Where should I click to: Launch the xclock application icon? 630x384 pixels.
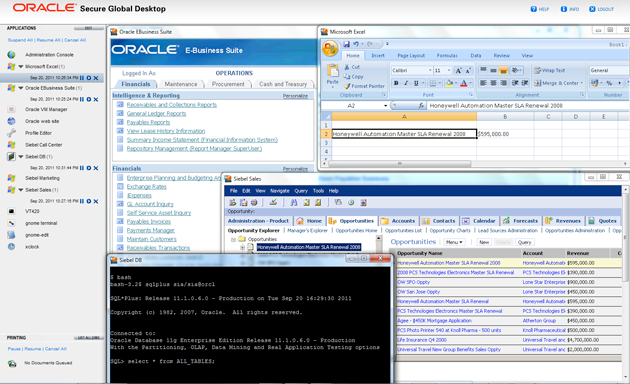11,247
